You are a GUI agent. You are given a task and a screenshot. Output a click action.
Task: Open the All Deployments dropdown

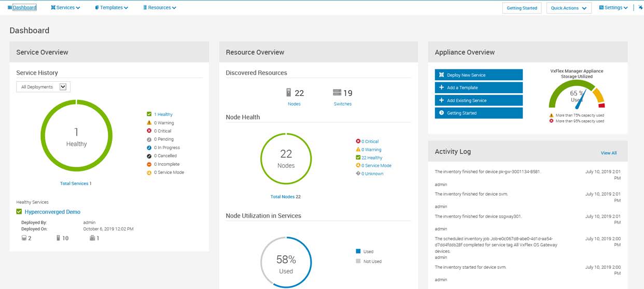[x=44, y=87]
